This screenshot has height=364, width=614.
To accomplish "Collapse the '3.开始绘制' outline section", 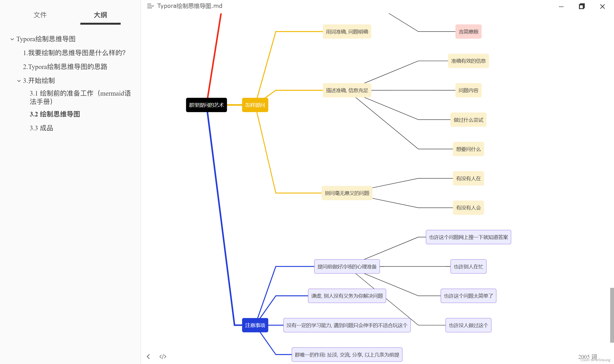I will pos(19,81).
